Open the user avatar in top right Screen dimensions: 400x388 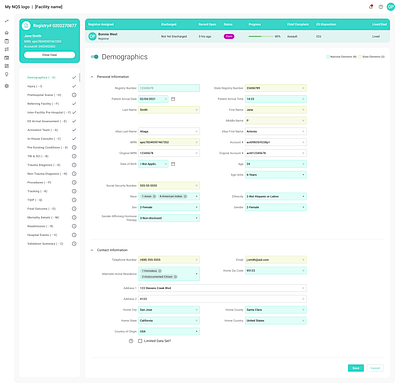click(x=391, y=7)
